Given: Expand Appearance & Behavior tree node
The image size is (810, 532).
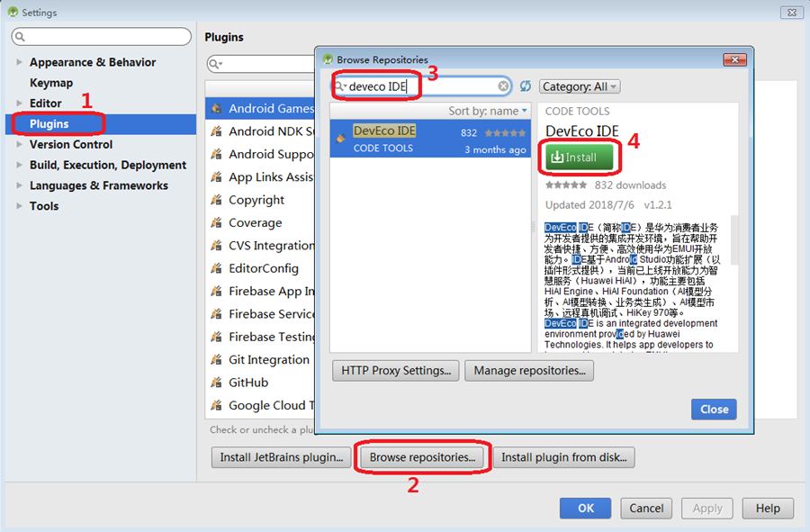Looking at the screenshot, I should pos(20,62).
